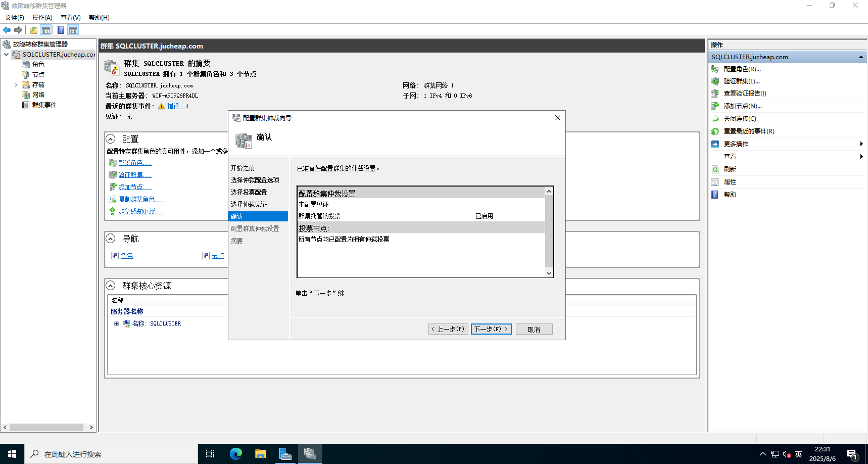
Task: Click 验证群集(L)... in the 操作 pane
Action: pos(742,81)
